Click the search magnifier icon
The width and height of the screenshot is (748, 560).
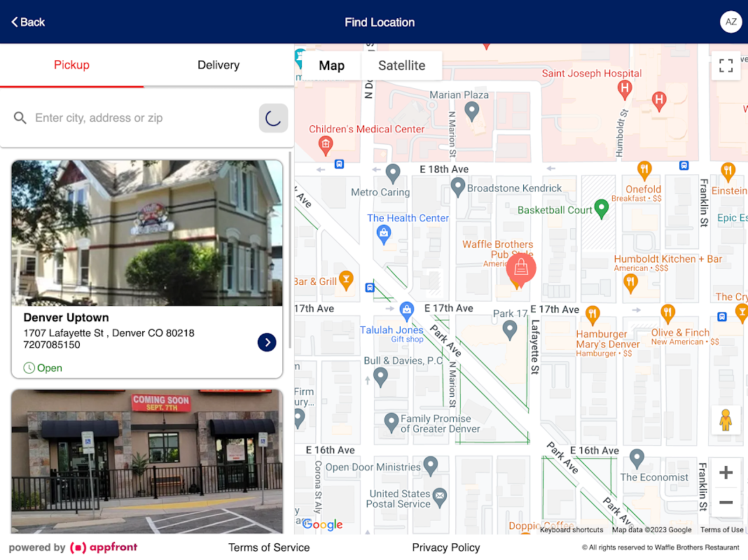click(20, 118)
